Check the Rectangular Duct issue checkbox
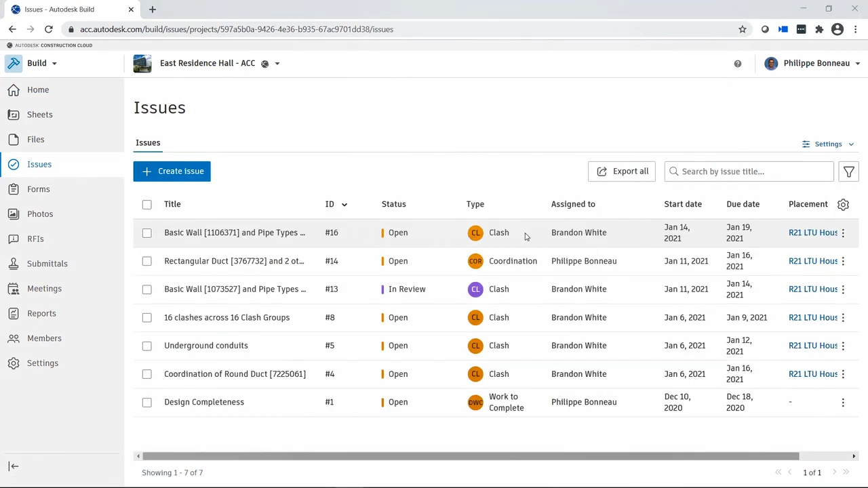868x488 pixels. [x=147, y=261]
